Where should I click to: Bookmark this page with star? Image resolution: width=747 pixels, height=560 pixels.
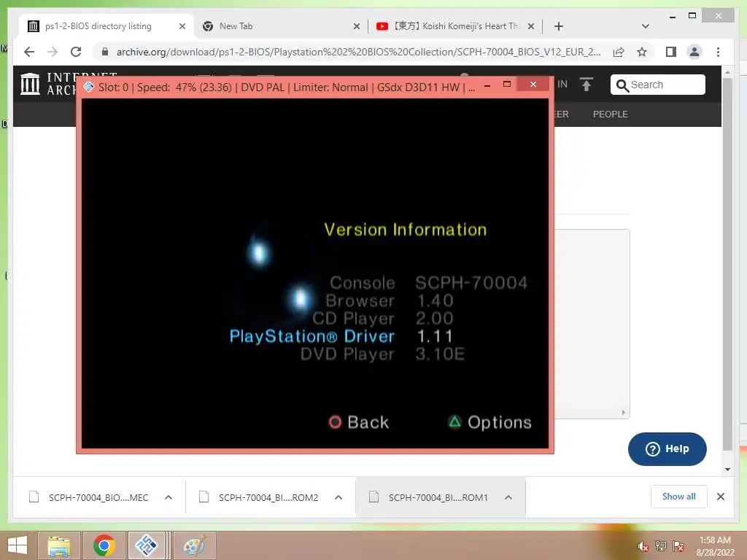[x=642, y=52]
